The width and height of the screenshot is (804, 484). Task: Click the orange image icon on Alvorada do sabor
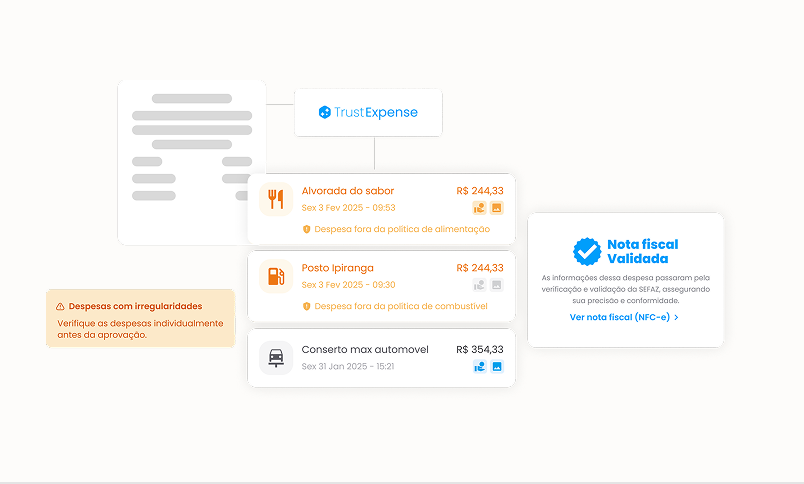496,208
